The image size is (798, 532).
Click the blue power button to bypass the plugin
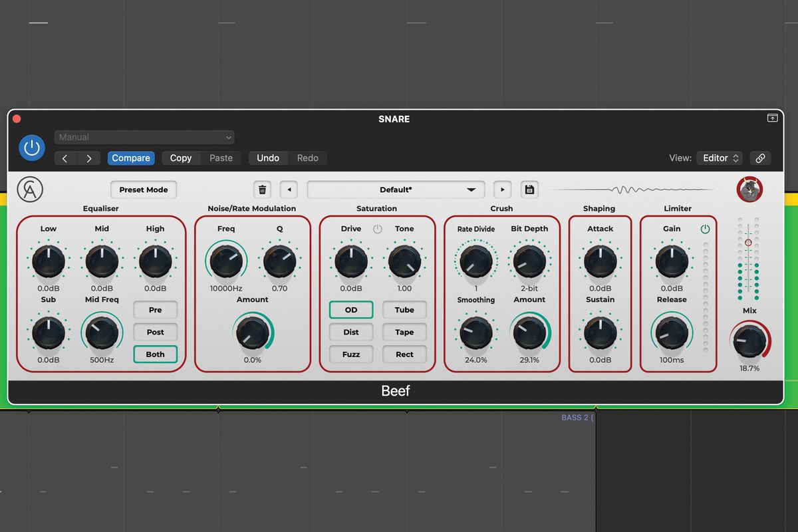[31, 148]
